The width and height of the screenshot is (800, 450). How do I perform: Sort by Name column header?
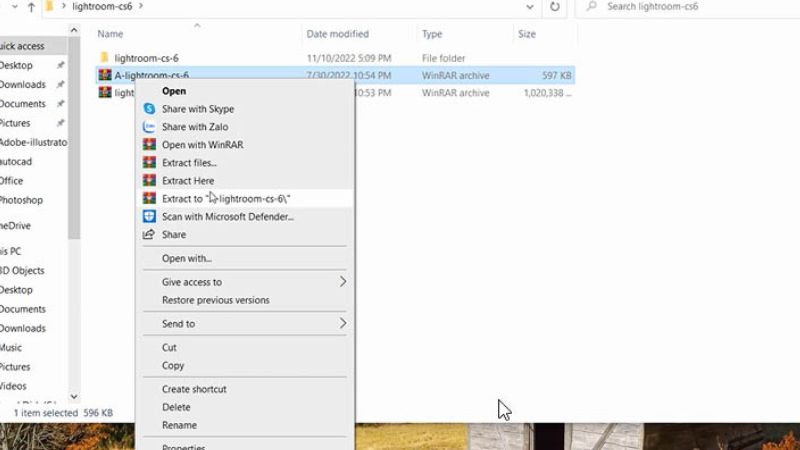110,34
